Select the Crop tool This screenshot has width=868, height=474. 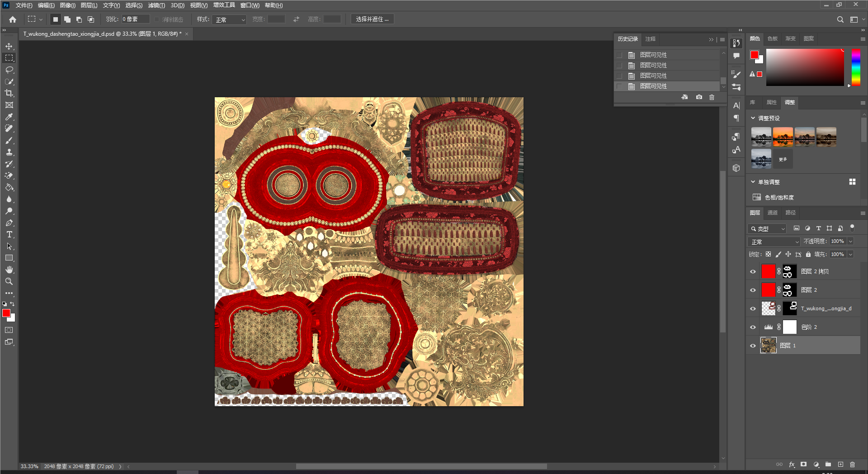(x=9, y=93)
